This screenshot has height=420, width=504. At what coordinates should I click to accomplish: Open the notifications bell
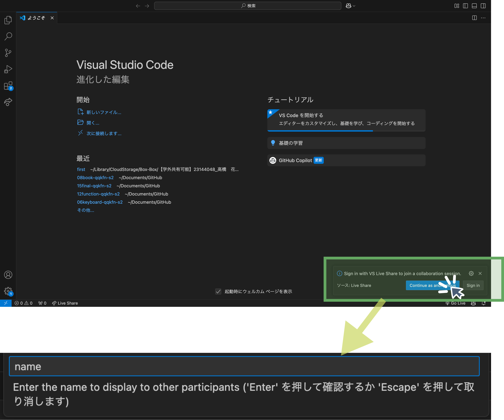[484, 303]
